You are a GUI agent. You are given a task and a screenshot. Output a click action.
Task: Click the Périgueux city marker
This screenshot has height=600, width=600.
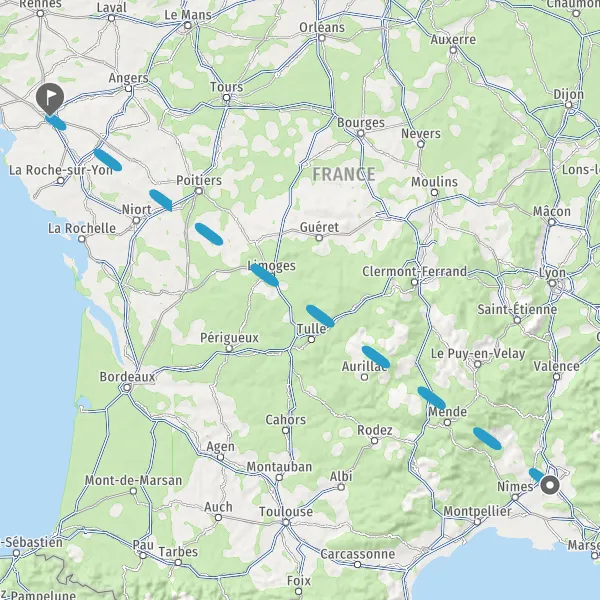click(x=229, y=349)
